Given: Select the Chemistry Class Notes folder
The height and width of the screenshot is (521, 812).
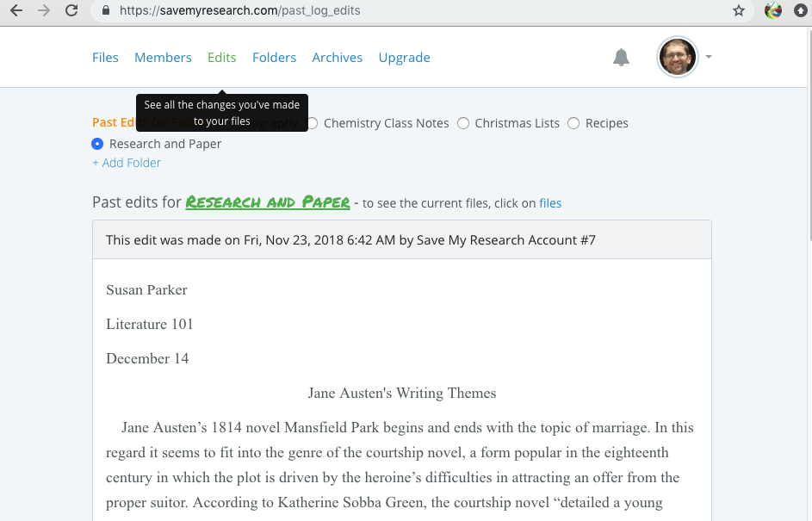Looking at the screenshot, I should 311,123.
